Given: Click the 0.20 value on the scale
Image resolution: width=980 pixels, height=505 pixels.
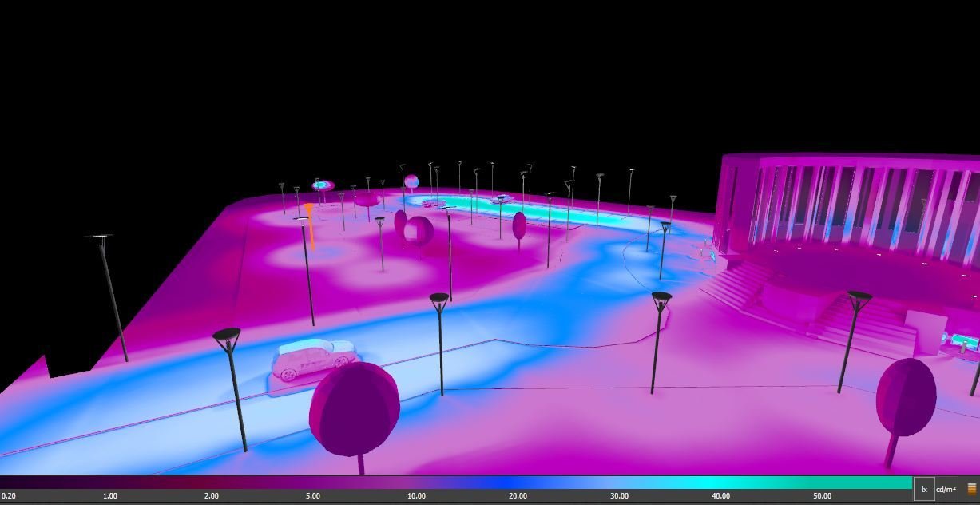Looking at the screenshot, I should pyautogui.click(x=9, y=496).
